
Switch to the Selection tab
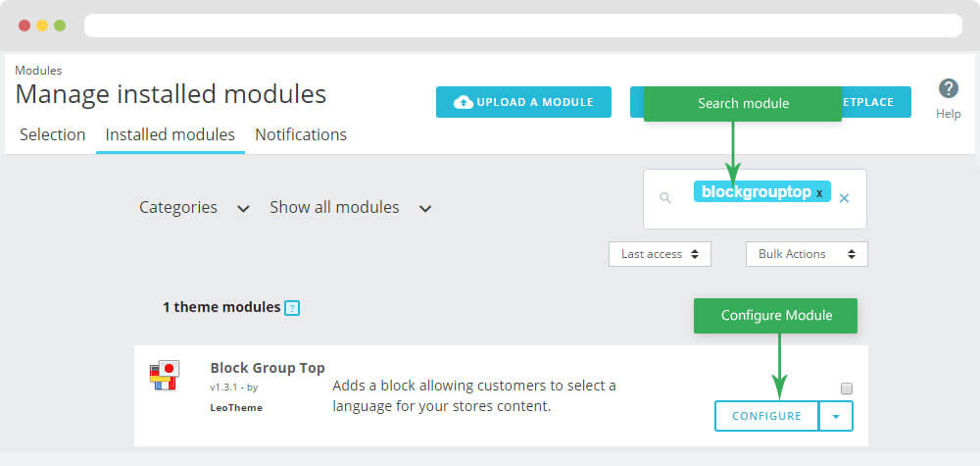tap(52, 134)
